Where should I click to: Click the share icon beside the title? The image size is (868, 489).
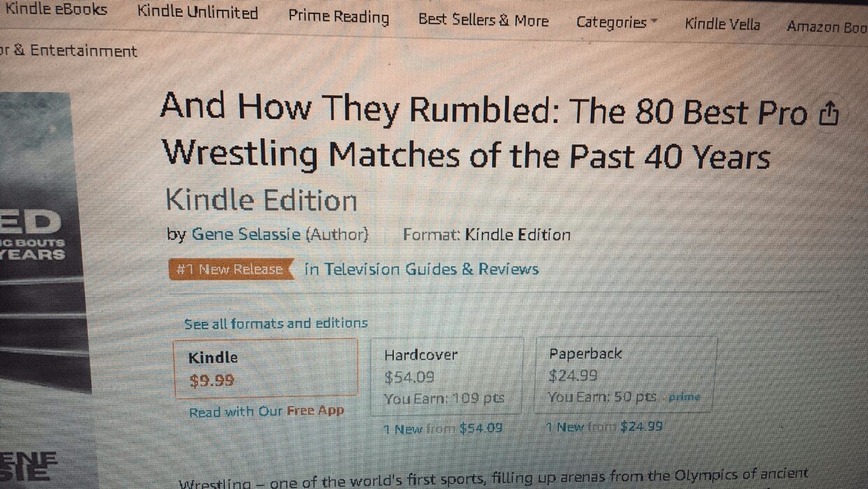(828, 113)
